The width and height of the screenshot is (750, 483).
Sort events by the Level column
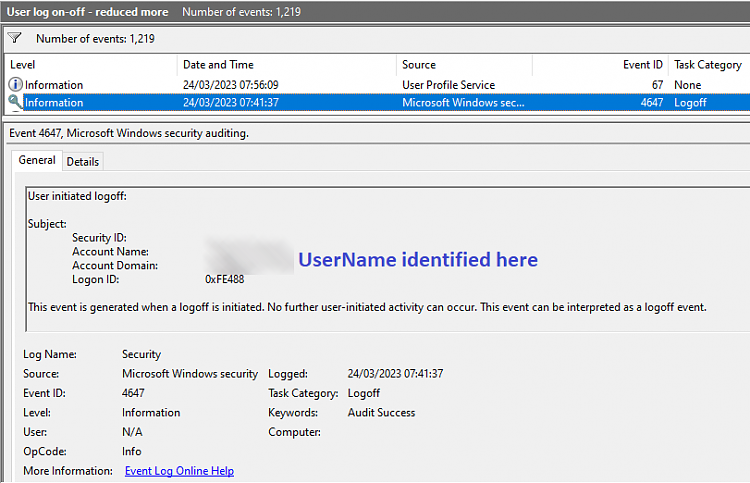pos(22,65)
